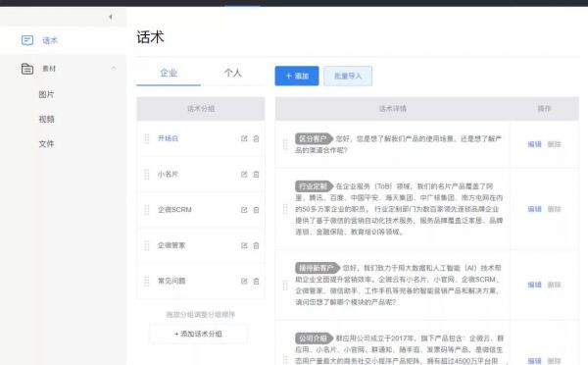
Task: Click edit icon for 企微SCRM group
Action: pos(244,210)
